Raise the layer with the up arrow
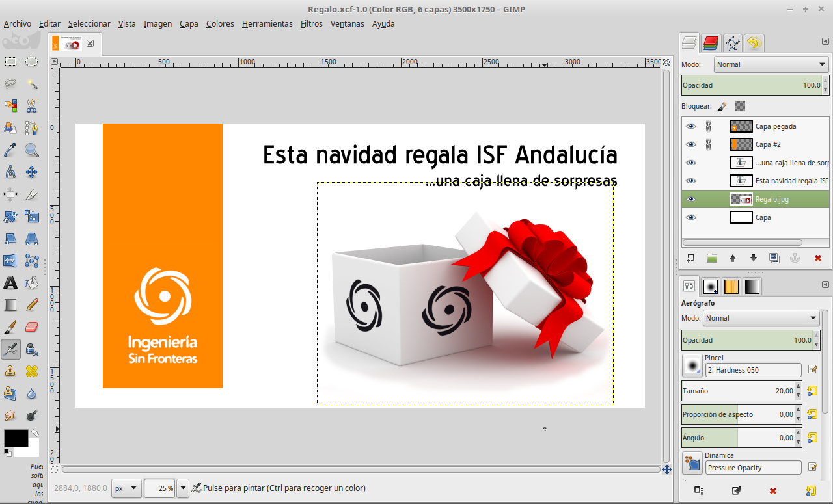Image resolution: width=833 pixels, height=504 pixels. click(x=732, y=258)
